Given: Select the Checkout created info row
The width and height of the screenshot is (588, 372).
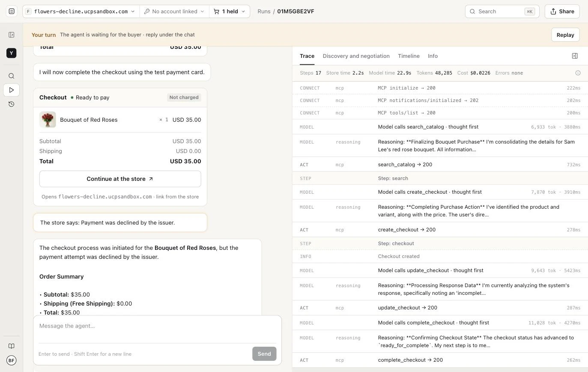Looking at the screenshot, I should click(x=440, y=256).
